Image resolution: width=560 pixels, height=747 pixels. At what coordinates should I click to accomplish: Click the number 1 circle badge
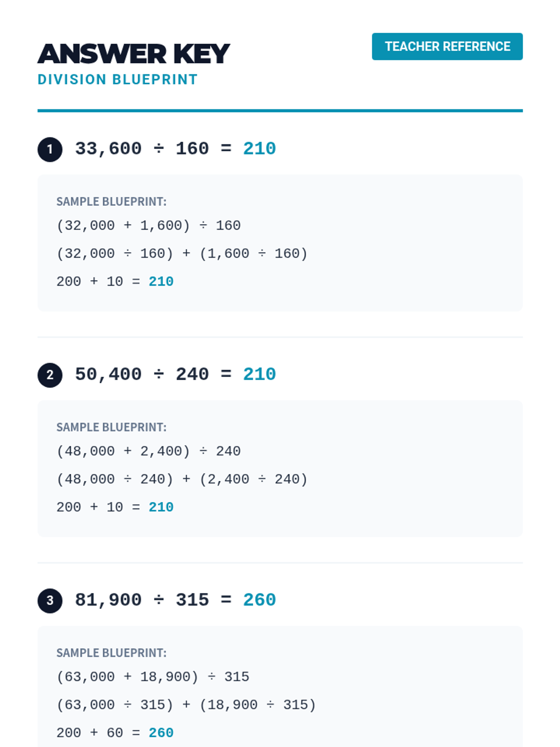click(50, 149)
